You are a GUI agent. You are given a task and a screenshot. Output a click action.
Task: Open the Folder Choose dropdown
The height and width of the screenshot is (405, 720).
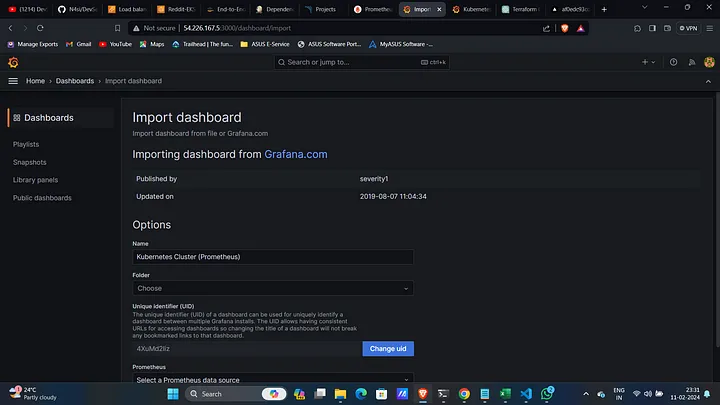click(273, 288)
